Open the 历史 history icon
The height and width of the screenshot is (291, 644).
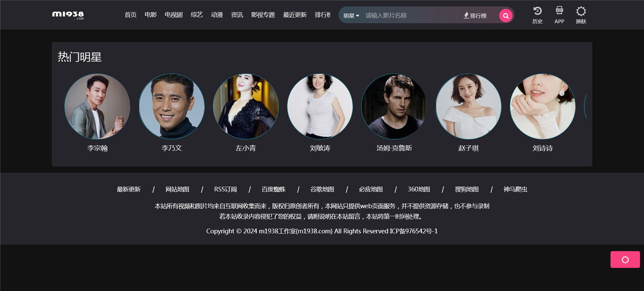537,15
